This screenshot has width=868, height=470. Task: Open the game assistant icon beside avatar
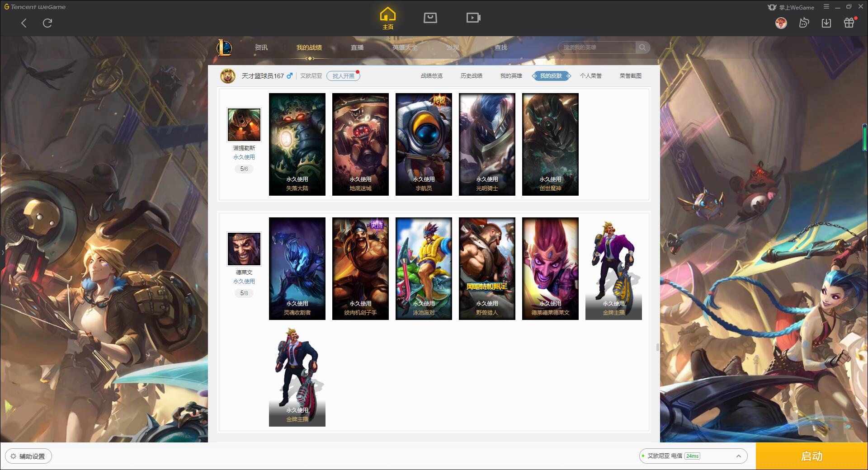tap(804, 23)
